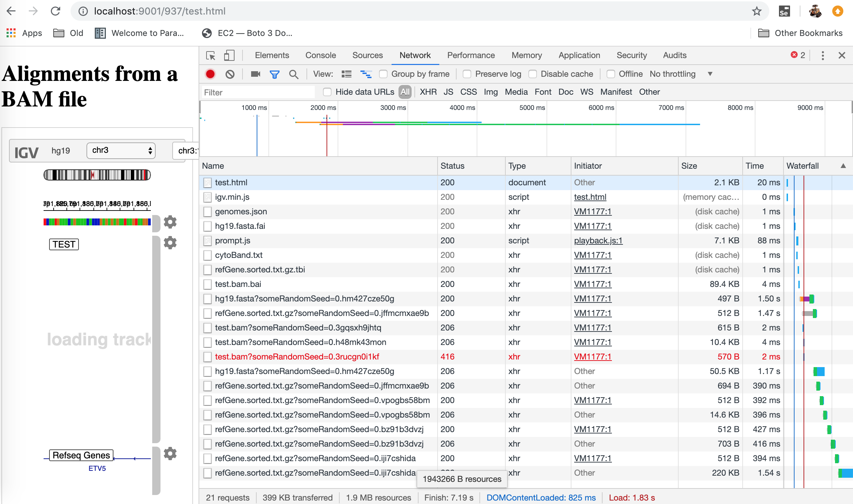Switch to the Console tab

(x=320, y=55)
